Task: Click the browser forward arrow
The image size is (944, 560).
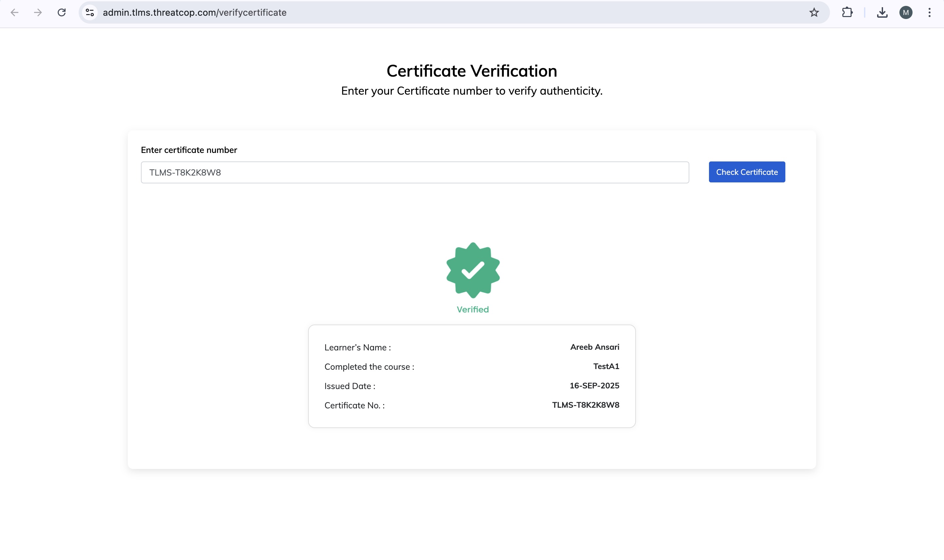Action: coord(38,12)
